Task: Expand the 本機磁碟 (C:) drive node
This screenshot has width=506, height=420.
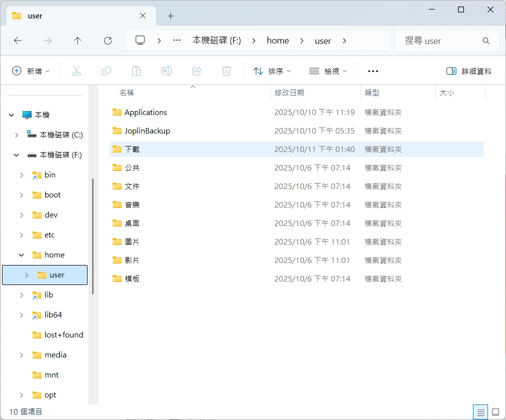Action: pyautogui.click(x=17, y=135)
